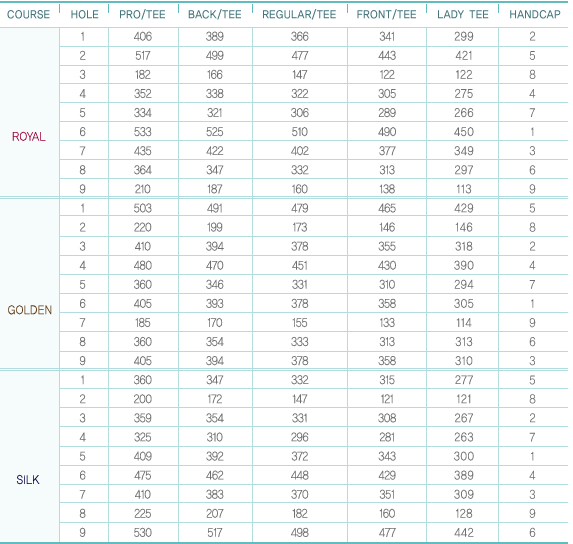Select Silk hole 6 Regular/Tee value 448

300,475
